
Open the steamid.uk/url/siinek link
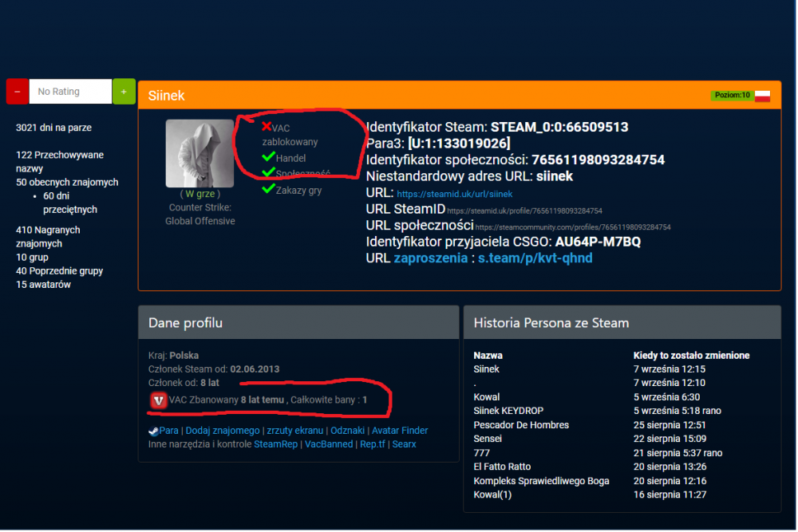455,195
